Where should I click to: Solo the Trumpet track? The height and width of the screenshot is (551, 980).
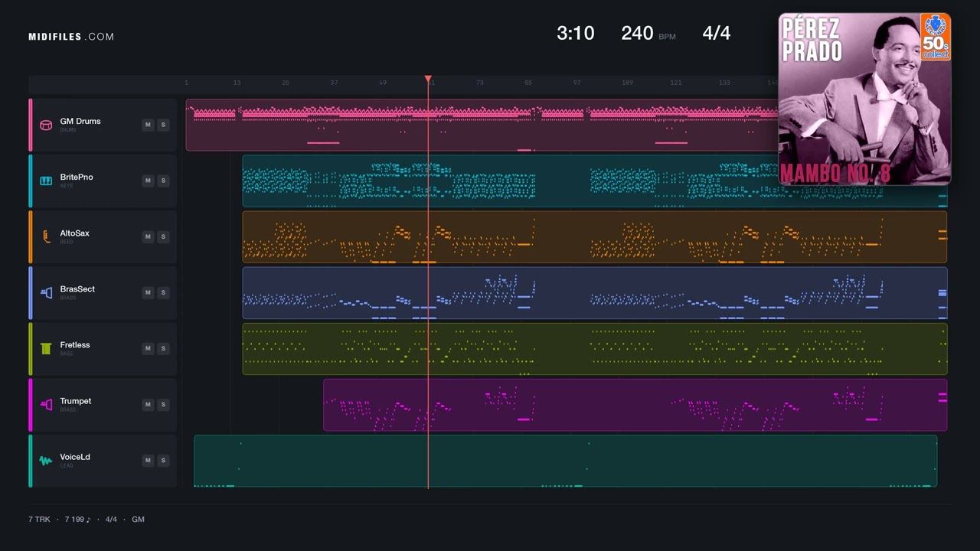click(x=163, y=404)
